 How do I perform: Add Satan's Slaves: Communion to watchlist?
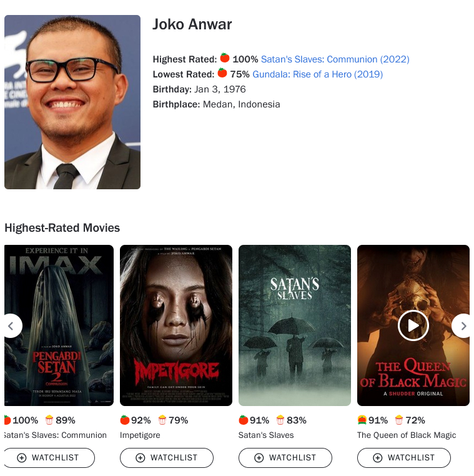pos(49,457)
